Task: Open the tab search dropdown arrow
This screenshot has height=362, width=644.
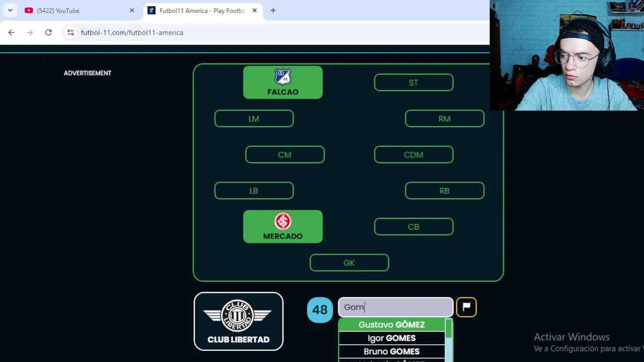Action: [10, 11]
